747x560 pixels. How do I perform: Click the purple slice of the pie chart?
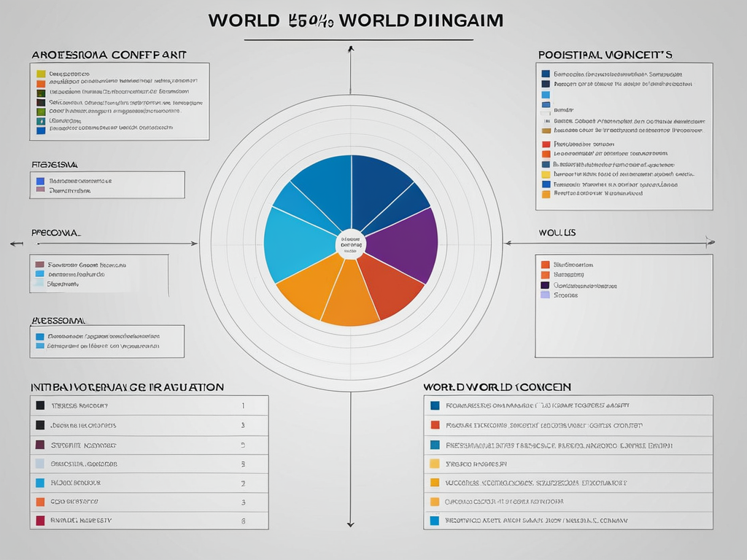(x=405, y=244)
